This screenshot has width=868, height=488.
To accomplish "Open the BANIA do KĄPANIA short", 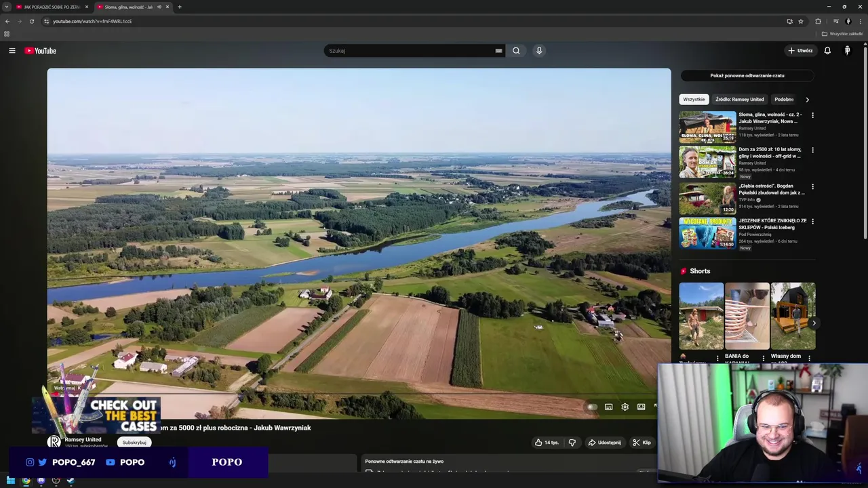I will tap(747, 316).
